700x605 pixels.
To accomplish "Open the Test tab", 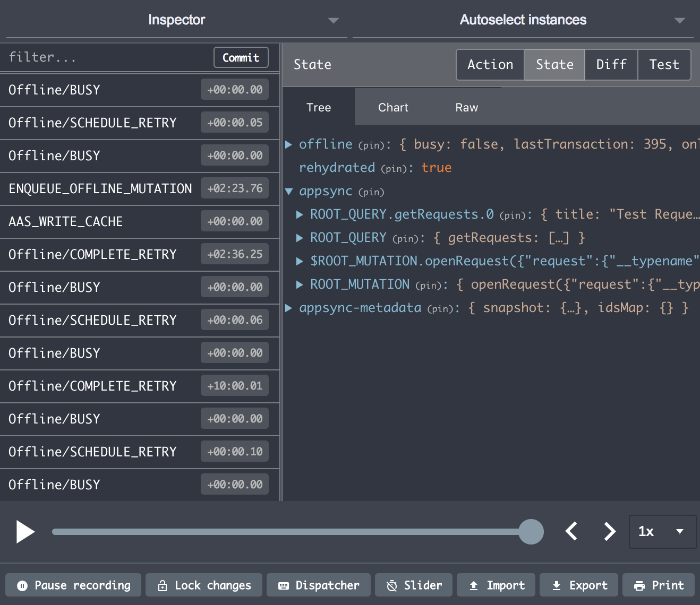I will pyautogui.click(x=664, y=65).
